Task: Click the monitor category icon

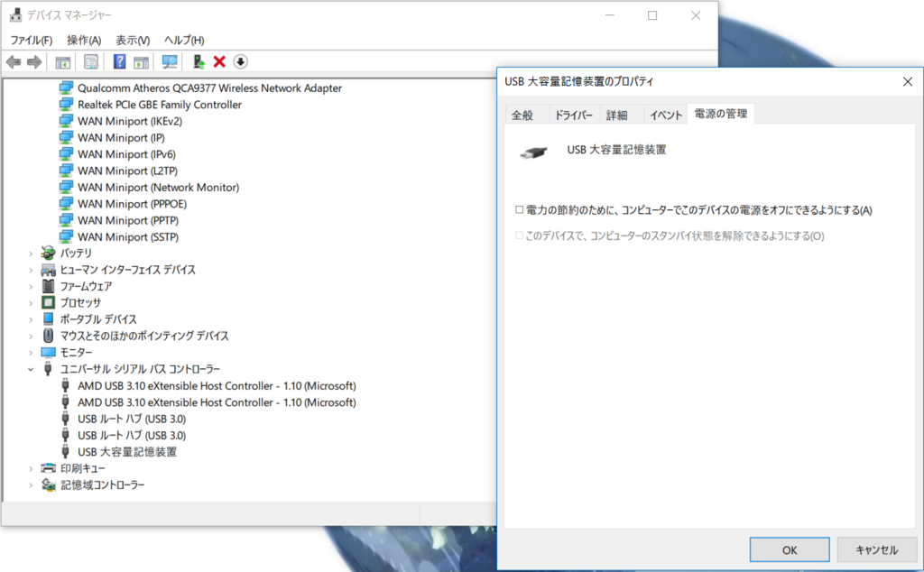Action: [48, 352]
